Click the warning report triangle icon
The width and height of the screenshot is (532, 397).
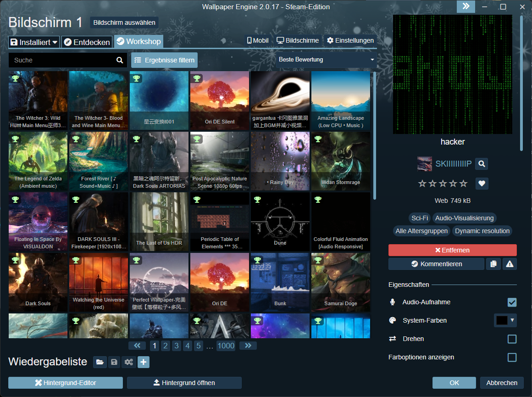(510, 264)
